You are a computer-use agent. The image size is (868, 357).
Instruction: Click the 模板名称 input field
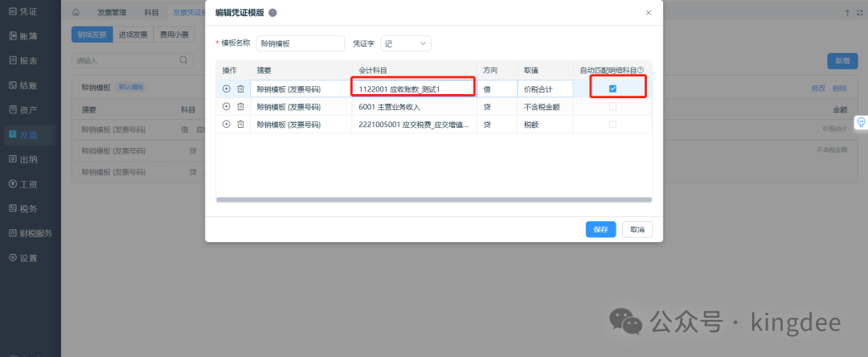point(289,43)
